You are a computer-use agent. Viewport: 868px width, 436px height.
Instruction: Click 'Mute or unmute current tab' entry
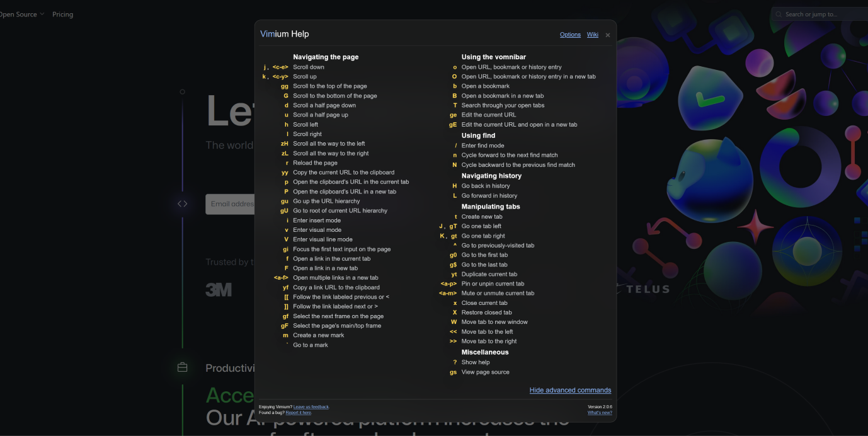(x=498, y=293)
